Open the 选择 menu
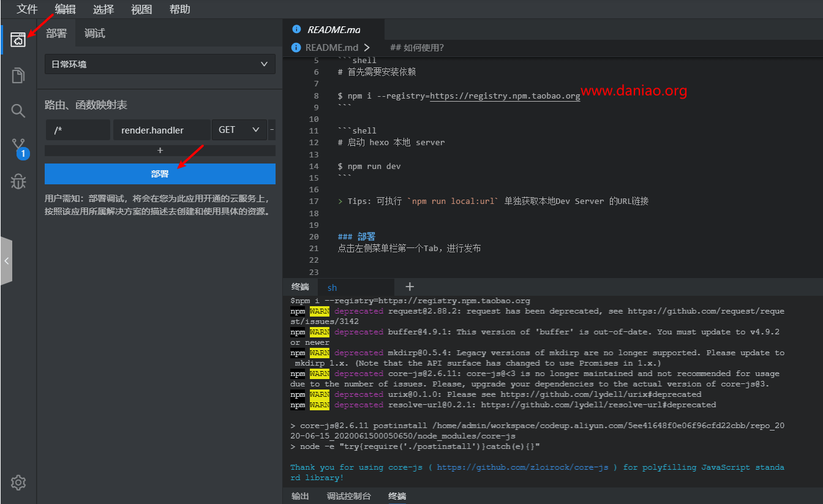This screenshot has height=504, width=823. coord(103,9)
